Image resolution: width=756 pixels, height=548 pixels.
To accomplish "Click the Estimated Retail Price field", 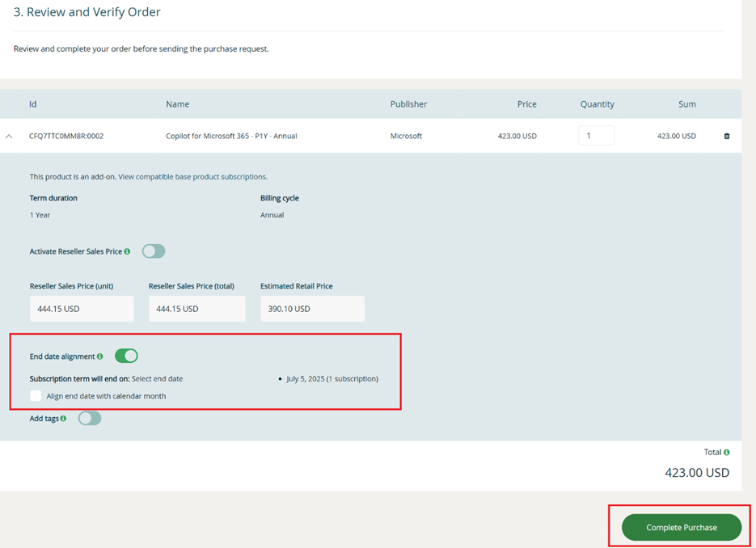I will tap(312, 309).
